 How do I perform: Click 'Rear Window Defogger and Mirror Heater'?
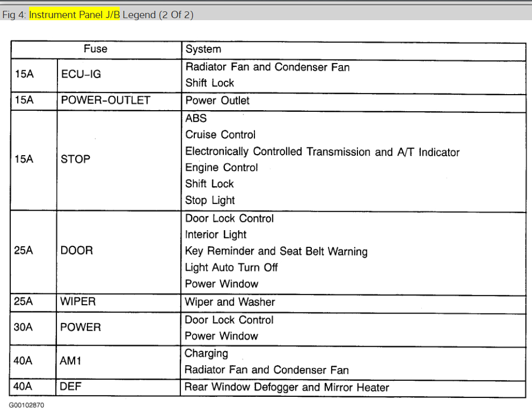pyautogui.click(x=286, y=387)
